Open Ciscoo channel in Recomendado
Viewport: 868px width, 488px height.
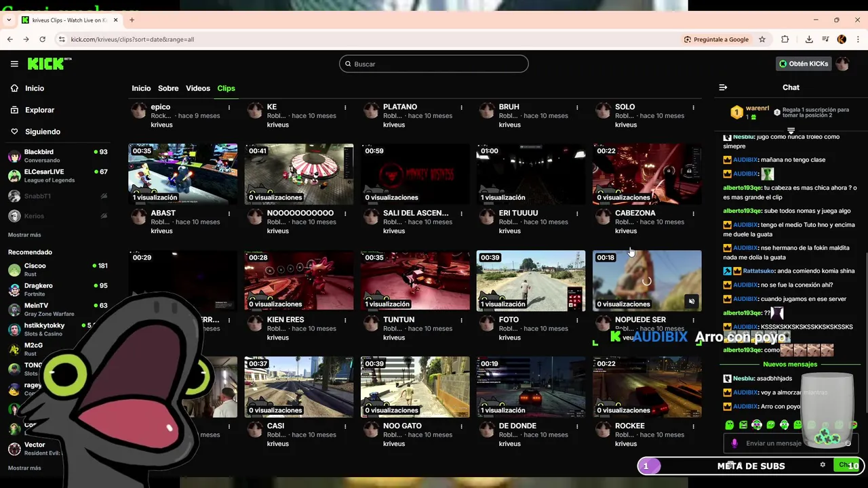pos(58,270)
